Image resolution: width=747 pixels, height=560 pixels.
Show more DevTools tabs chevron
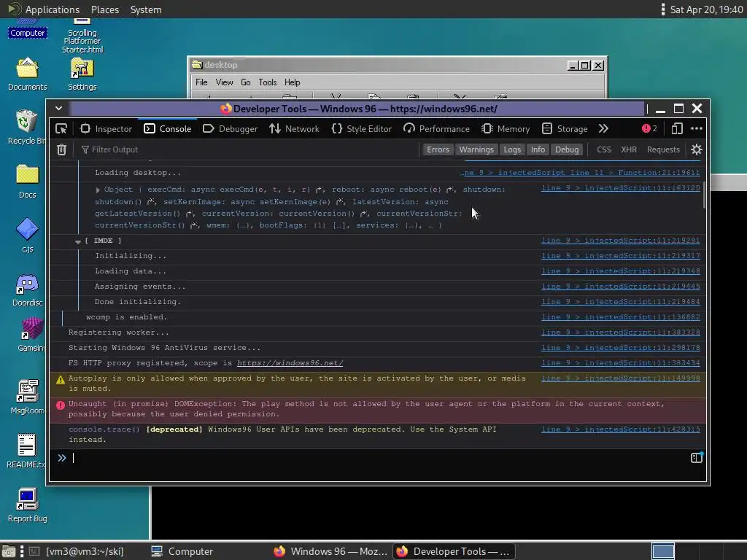[x=603, y=128]
